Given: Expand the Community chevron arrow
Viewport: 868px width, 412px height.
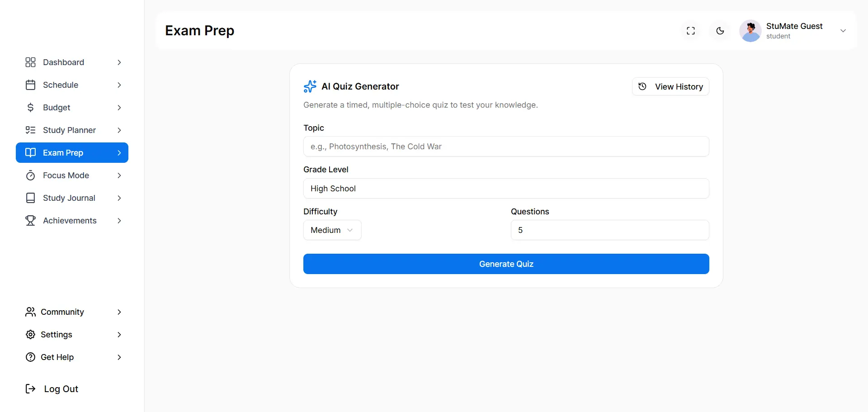Looking at the screenshot, I should click(x=119, y=312).
